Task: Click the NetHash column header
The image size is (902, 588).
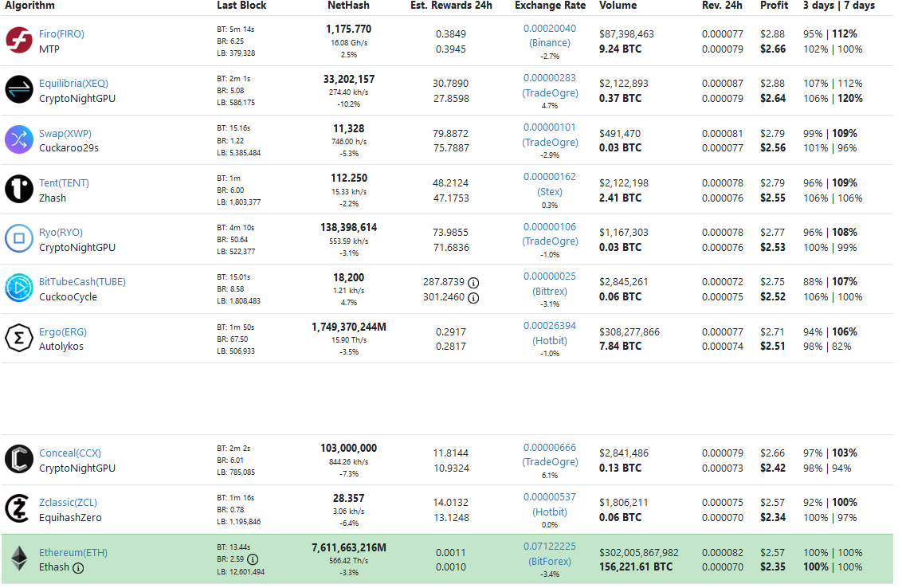Action: pyautogui.click(x=348, y=5)
